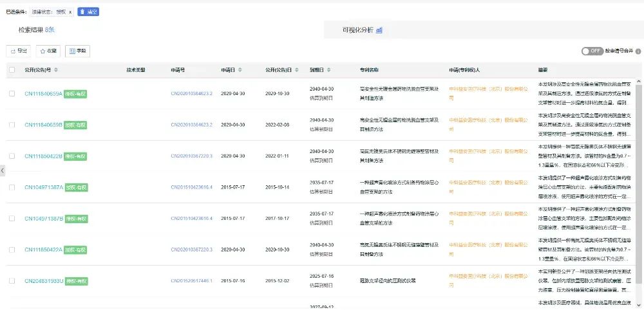Select the checkbox for CN104971387A row
This screenshot has width=644, height=310.
click(x=12, y=187)
